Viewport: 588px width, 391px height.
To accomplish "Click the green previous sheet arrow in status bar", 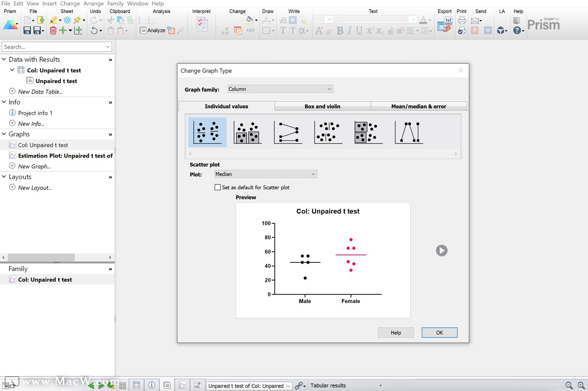I will 91,386.
